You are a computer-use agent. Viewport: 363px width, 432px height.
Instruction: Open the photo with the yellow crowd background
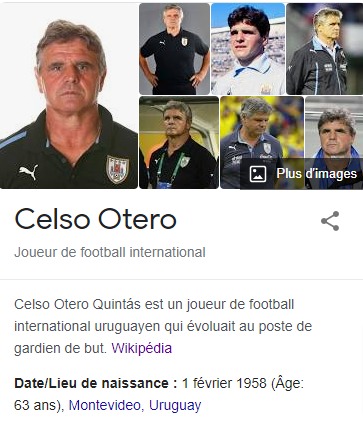[x=262, y=128]
